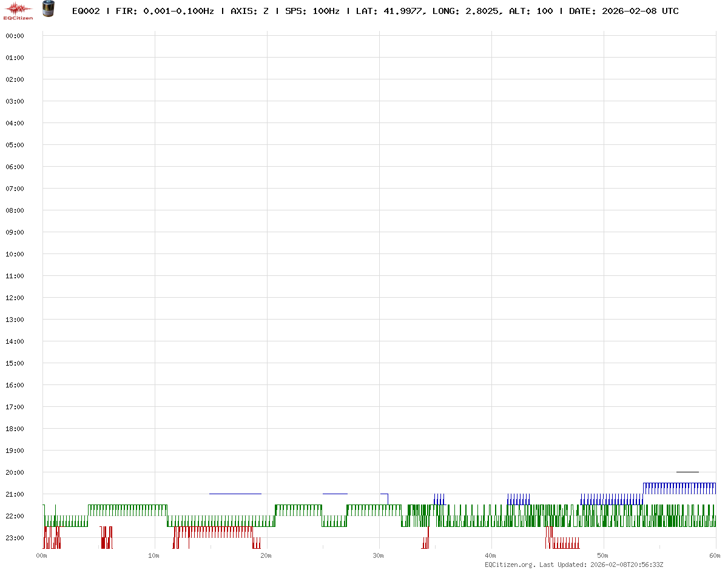Click the FIR: 0.001-0.100Hz filter text
This screenshot has width=728, height=570.
(x=164, y=11)
